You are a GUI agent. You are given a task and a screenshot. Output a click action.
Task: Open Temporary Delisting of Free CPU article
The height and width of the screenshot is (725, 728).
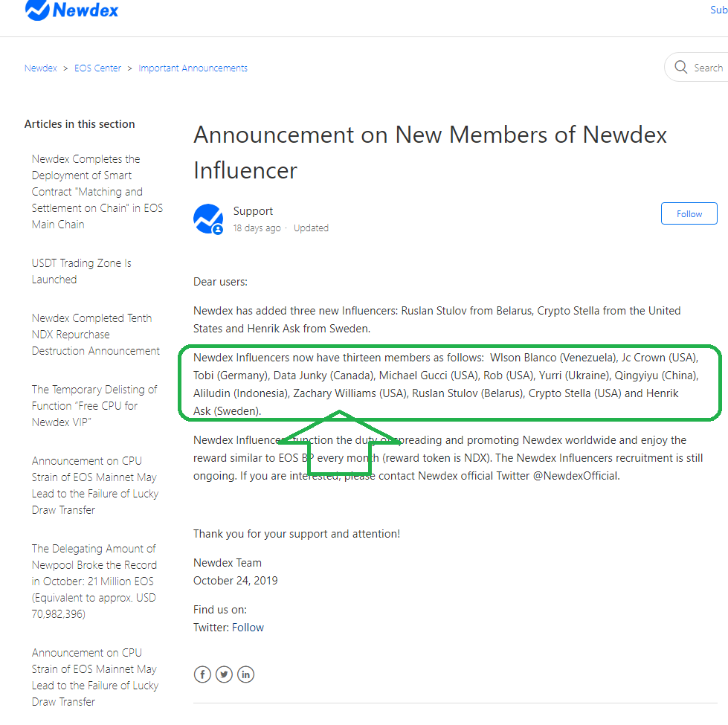pos(94,406)
